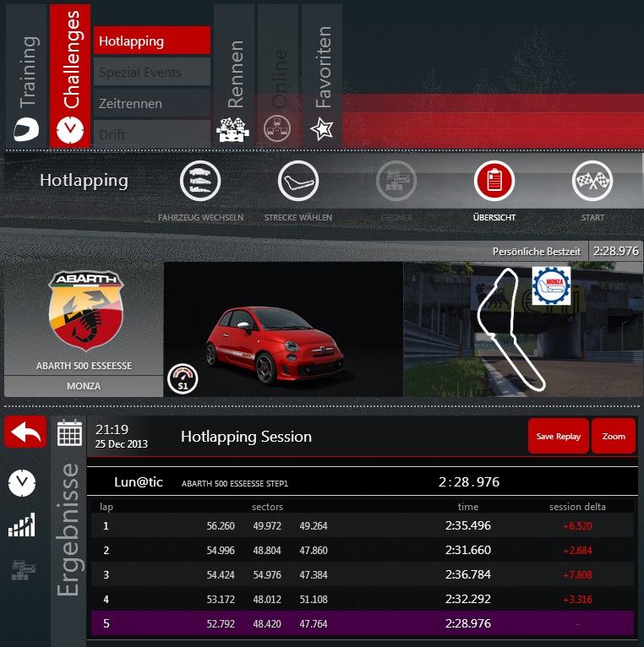The image size is (644, 647).
Task: Click lap 4 third sector 51.108
Action: tap(314, 599)
